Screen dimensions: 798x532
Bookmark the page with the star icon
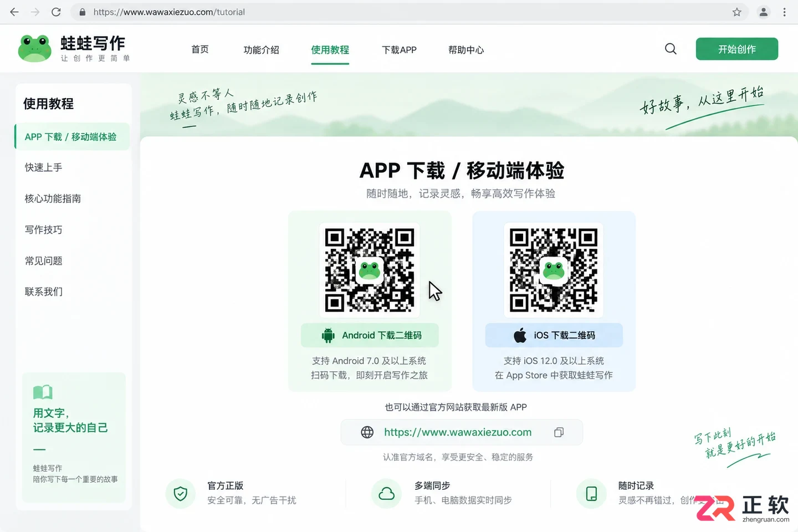736,12
